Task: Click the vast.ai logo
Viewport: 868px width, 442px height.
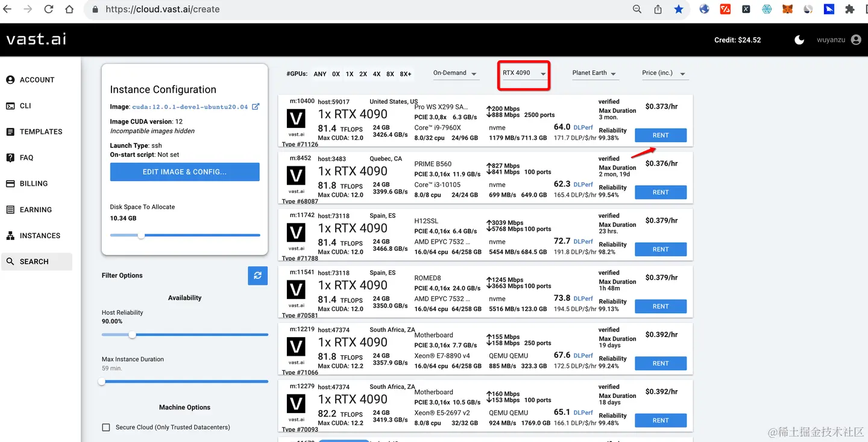Action: (36, 39)
